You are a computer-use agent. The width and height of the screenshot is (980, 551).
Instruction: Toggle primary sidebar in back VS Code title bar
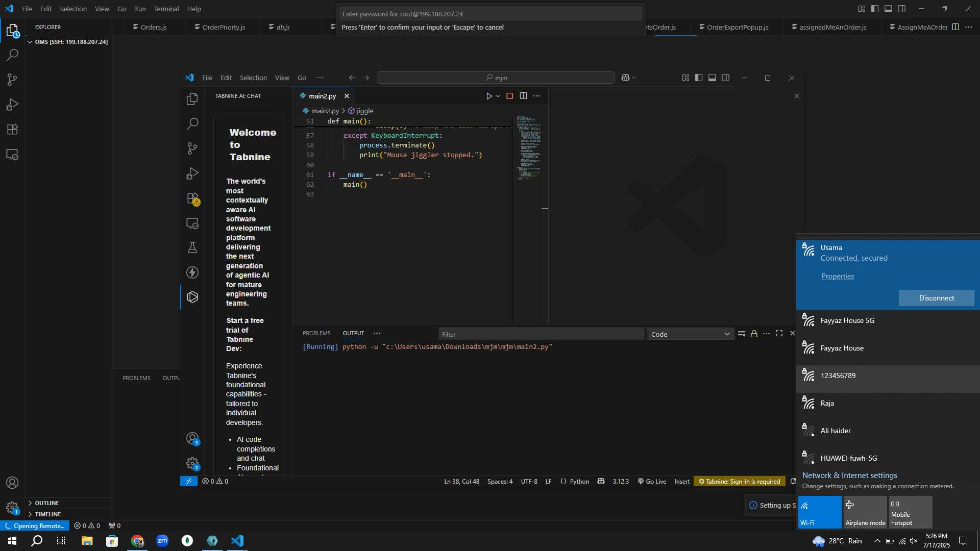pos(875,9)
